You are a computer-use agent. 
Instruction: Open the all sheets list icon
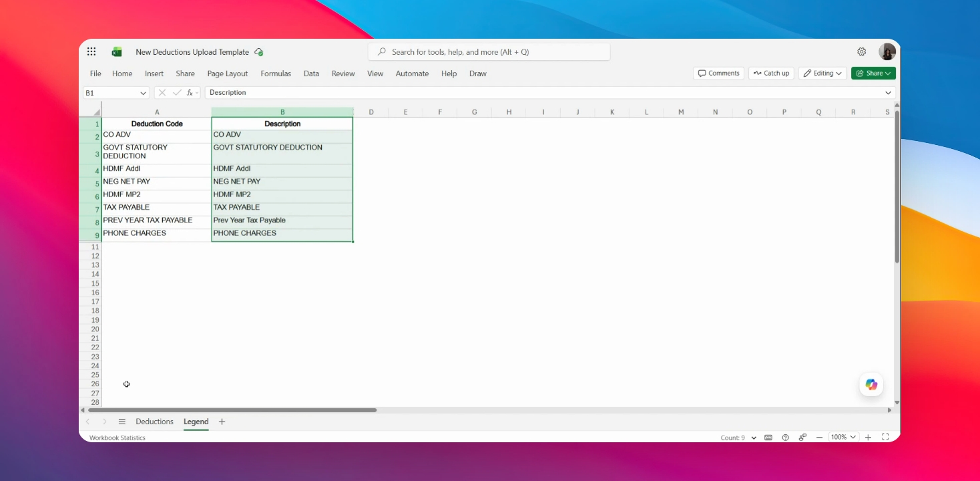[x=122, y=422]
